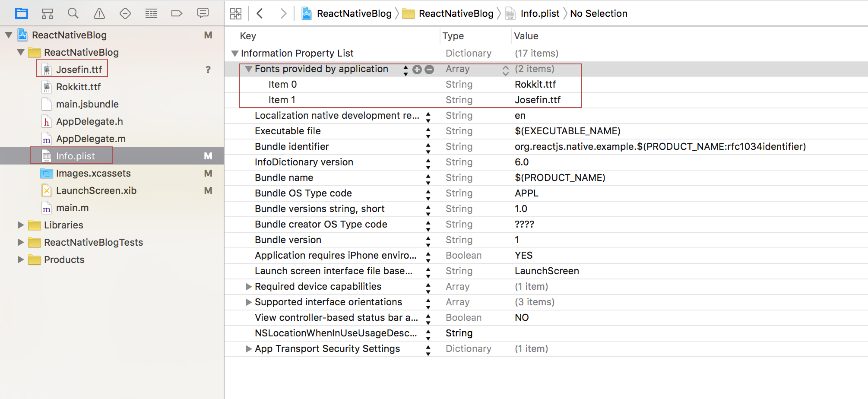Click ReactNativeBlog folder in breadcrumb

pos(456,13)
